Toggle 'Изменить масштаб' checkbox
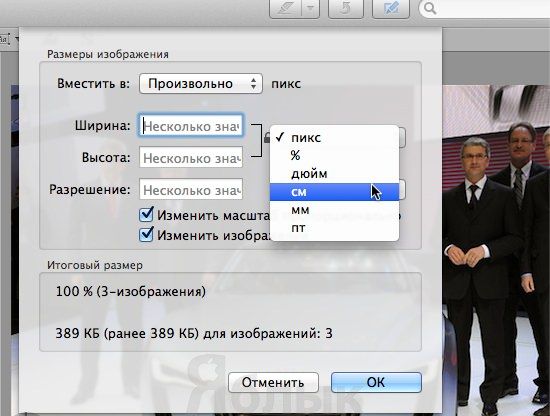 146,214
